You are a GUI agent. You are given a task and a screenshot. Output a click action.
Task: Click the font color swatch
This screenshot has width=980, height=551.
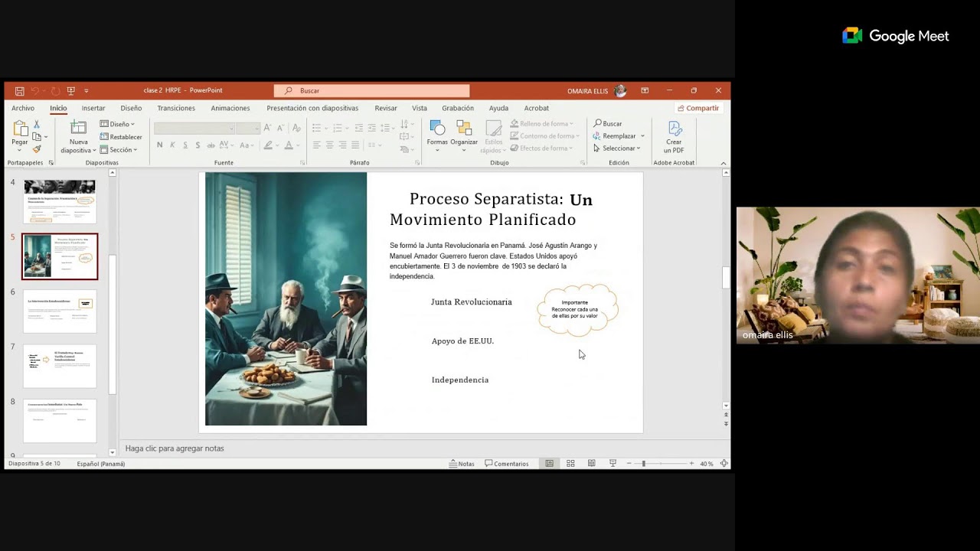point(289,145)
